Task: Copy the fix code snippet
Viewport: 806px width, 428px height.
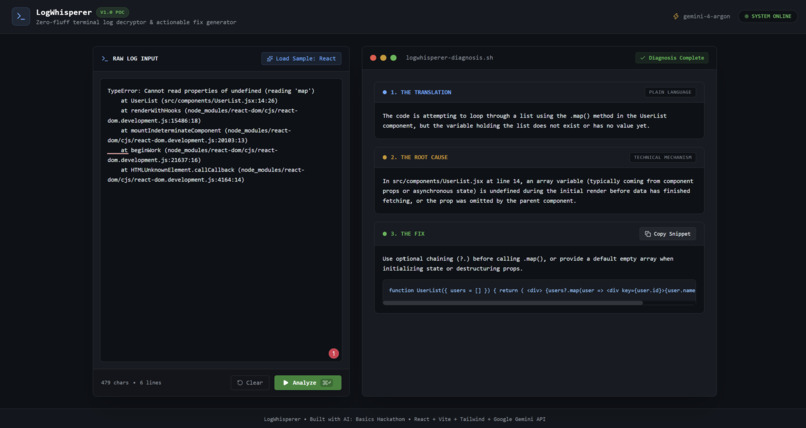Action: [668, 234]
